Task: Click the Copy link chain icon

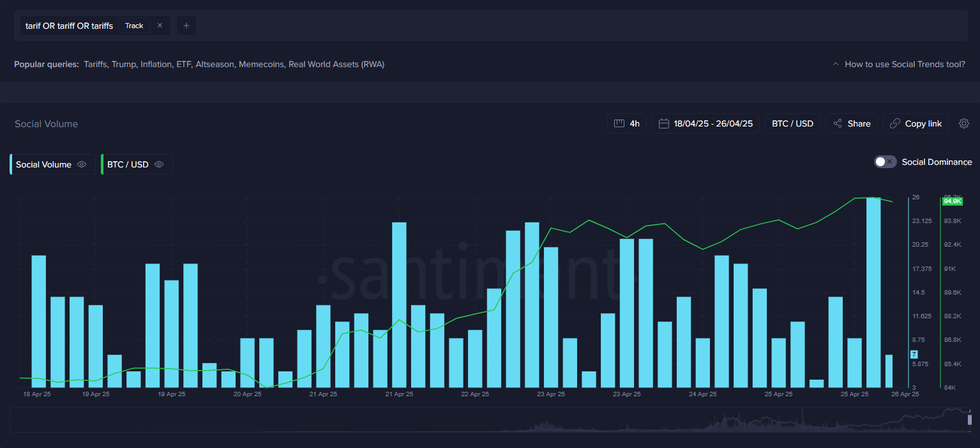Action: click(x=894, y=123)
